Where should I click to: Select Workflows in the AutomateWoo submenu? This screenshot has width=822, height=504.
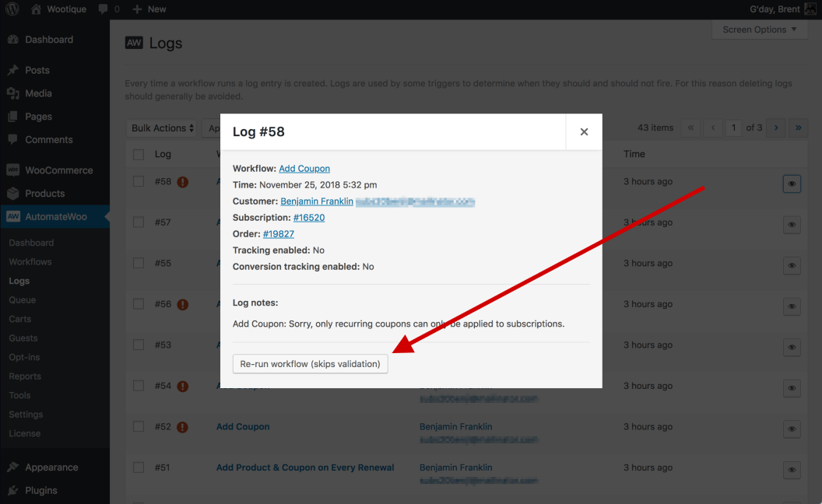[x=31, y=261]
